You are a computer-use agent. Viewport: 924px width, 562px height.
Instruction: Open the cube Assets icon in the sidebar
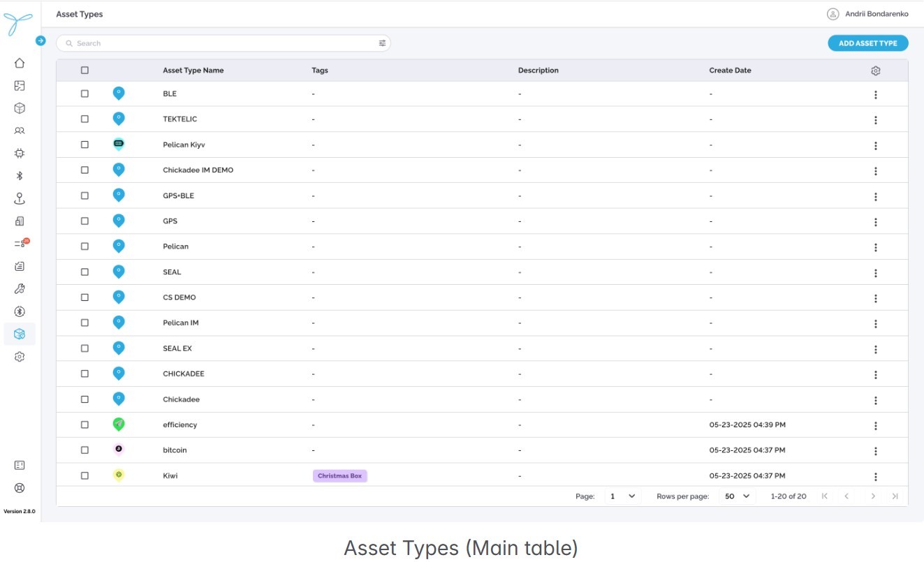[x=20, y=108]
